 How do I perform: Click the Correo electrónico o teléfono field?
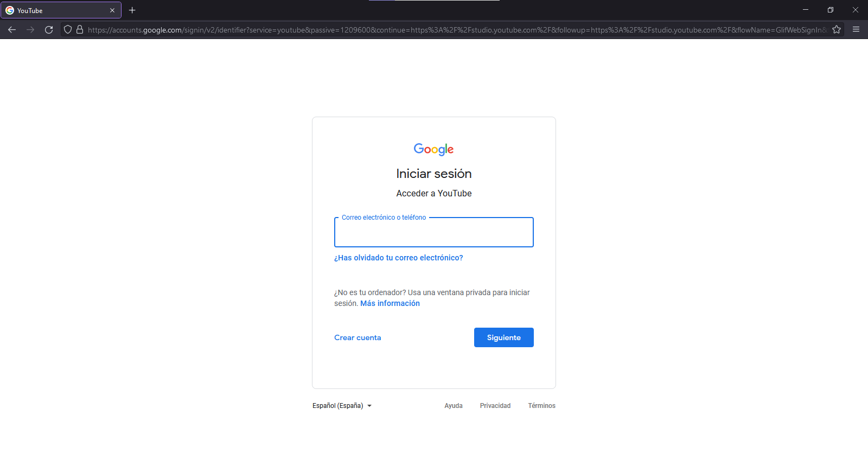[433, 232]
